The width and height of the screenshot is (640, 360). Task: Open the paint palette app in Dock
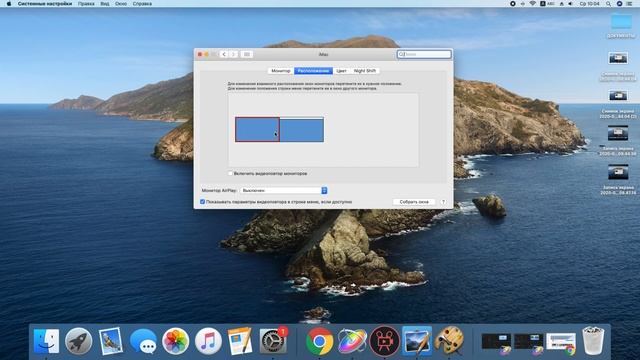[x=449, y=341]
